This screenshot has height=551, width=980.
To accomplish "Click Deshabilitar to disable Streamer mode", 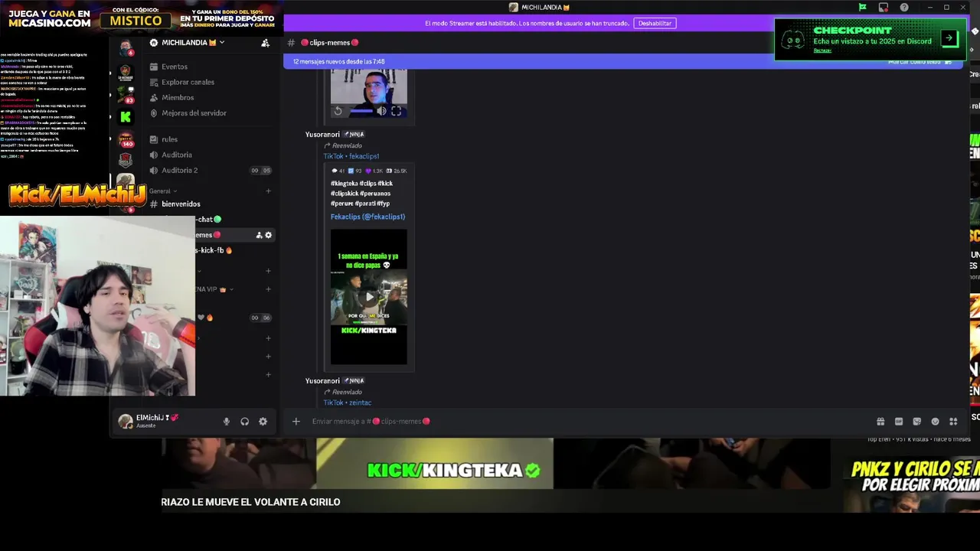I will (655, 23).
